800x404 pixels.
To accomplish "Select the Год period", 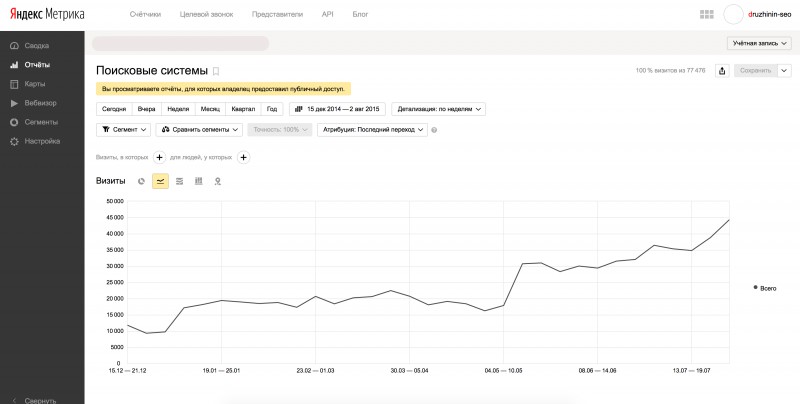I will tap(272, 109).
